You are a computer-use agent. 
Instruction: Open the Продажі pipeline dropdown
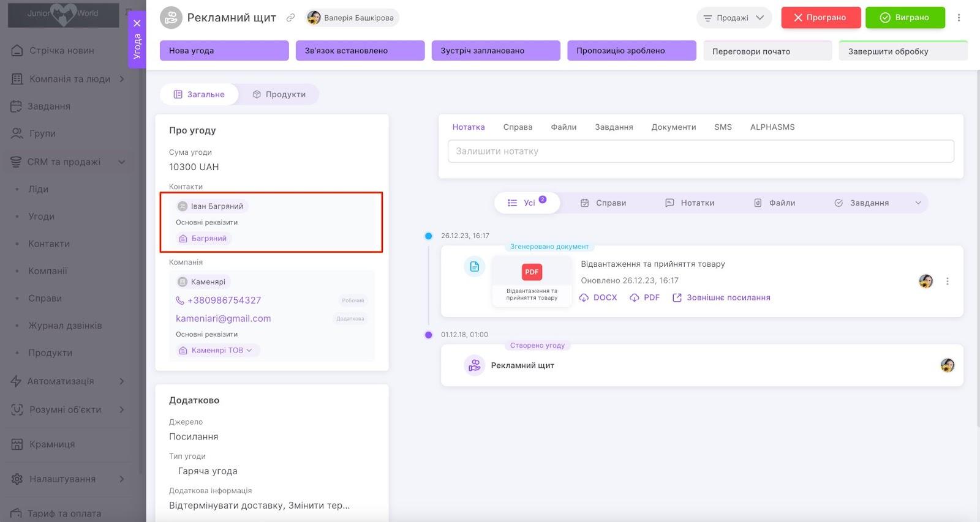[x=734, y=18]
